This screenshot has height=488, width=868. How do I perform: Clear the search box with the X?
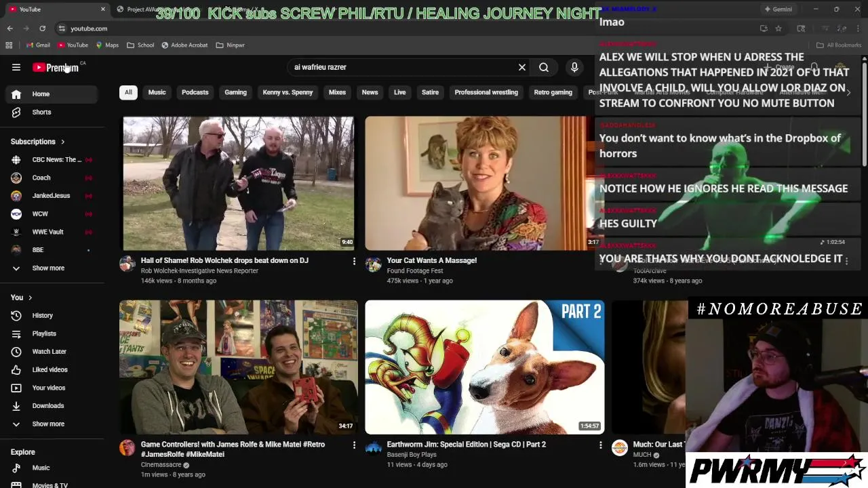tap(522, 67)
